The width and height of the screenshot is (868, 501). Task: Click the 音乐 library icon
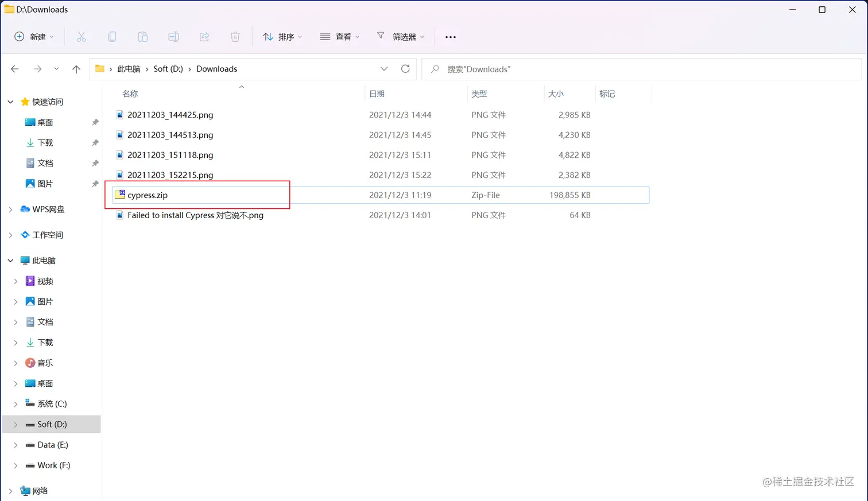pos(30,363)
